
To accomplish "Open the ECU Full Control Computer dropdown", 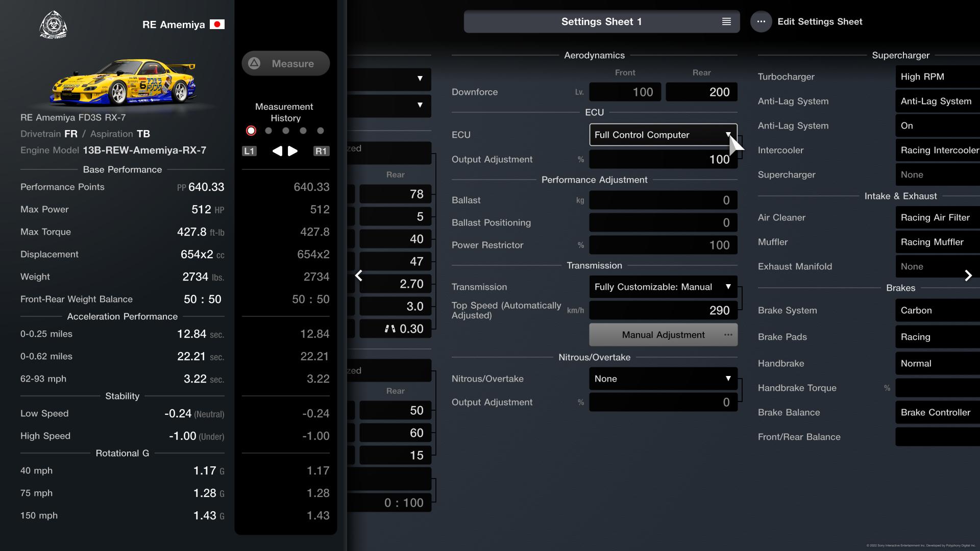I will coord(663,135).
